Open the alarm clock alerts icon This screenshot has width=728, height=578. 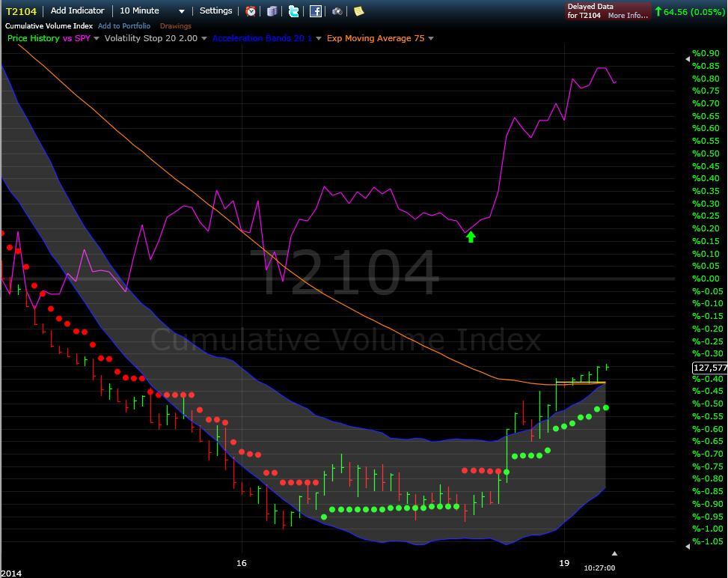point(251,11)
